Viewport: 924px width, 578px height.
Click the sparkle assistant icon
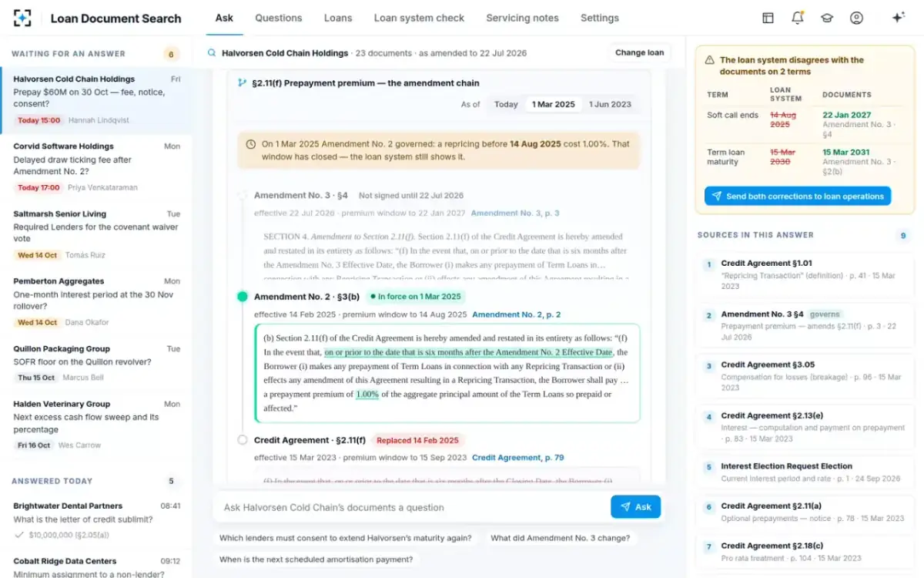(x=898, y=18)
